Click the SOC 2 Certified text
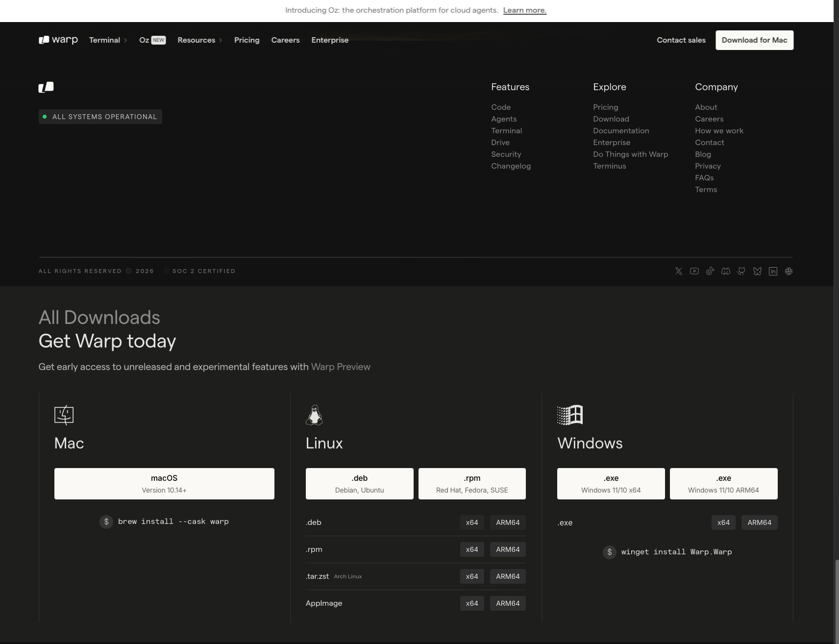The height and width of the screenshot is (644, 839). coord(203,271)
